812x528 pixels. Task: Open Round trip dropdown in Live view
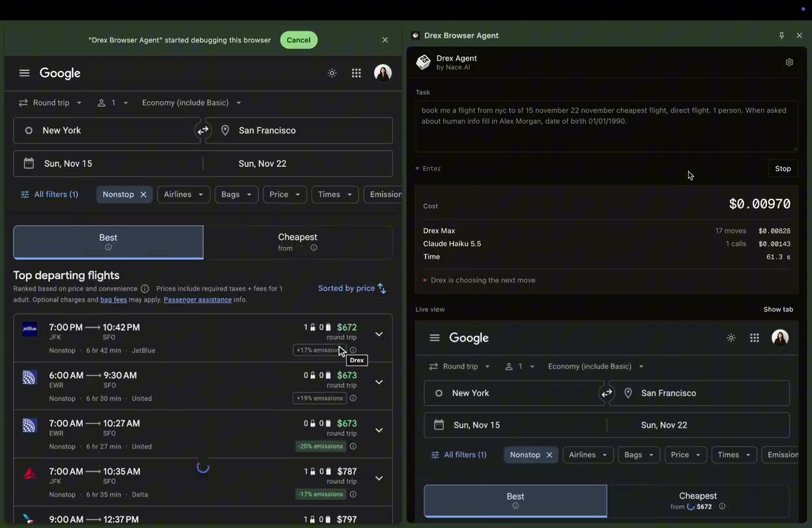click(x=460, y=366)
